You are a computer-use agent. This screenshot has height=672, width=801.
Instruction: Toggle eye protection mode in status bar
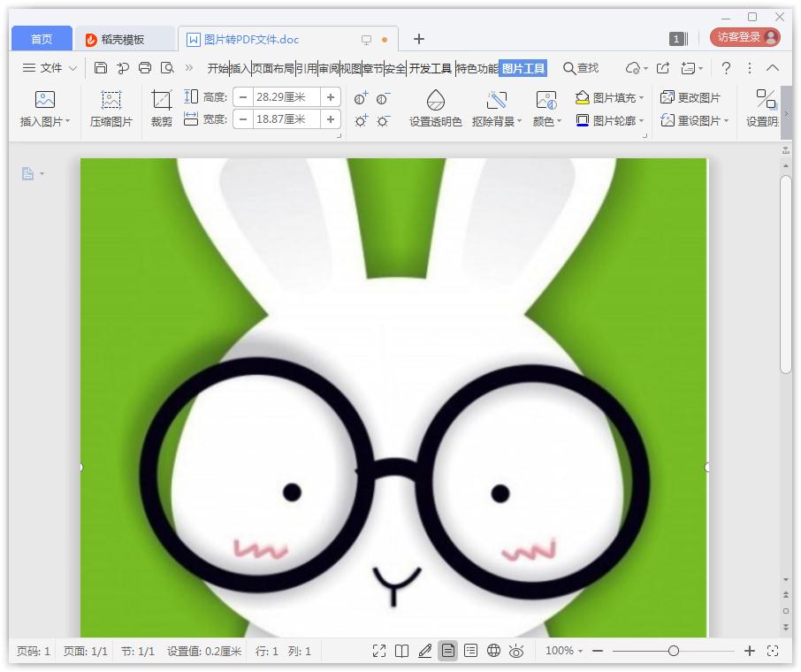(516, 651)
